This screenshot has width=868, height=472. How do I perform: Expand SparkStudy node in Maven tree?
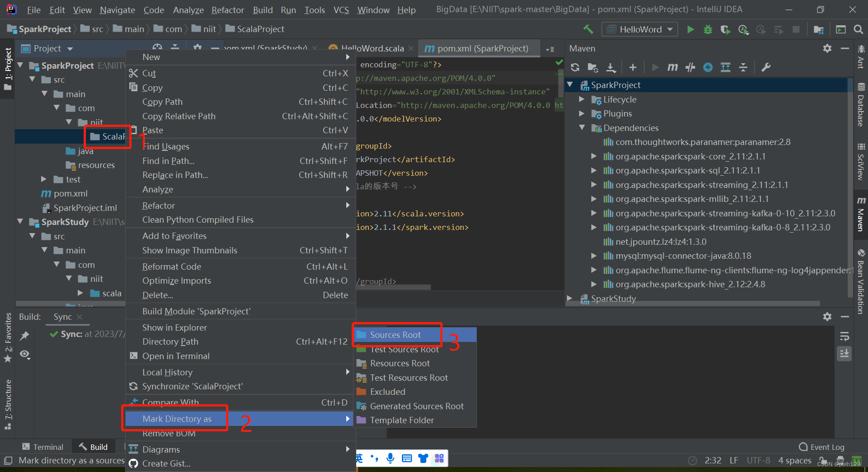[570, 299]
